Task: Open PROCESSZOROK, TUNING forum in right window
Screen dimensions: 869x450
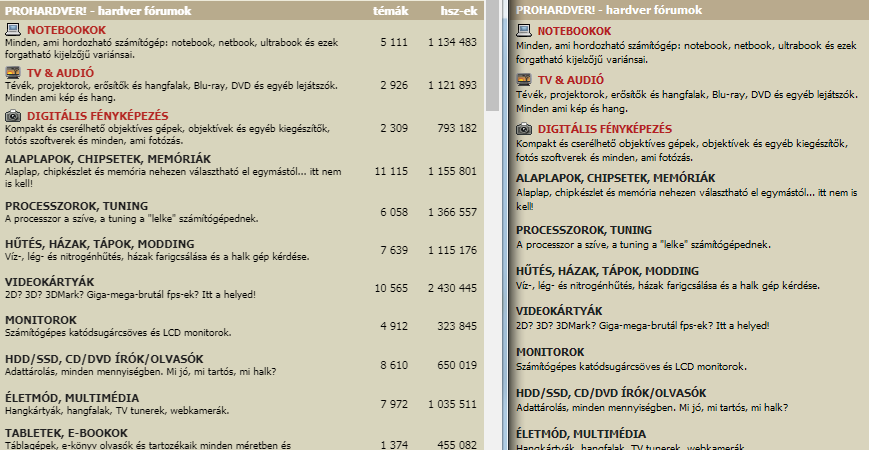Action: click(584, 230)
